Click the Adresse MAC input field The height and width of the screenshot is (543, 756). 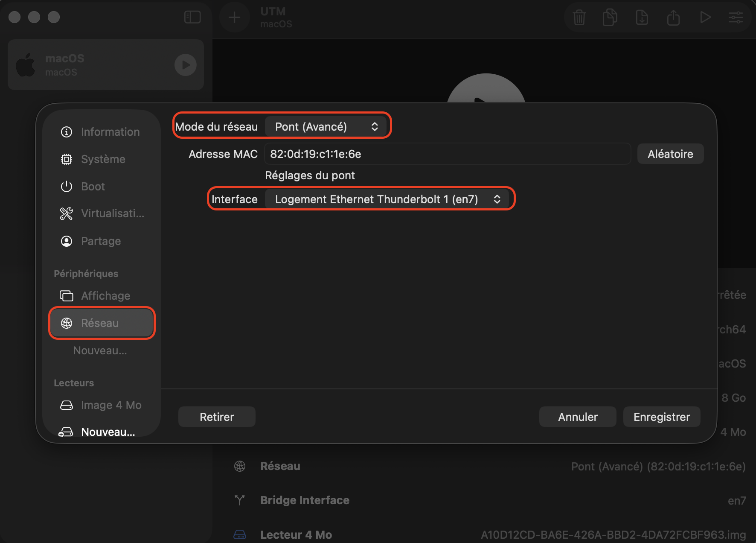click(x=448, y=154)
